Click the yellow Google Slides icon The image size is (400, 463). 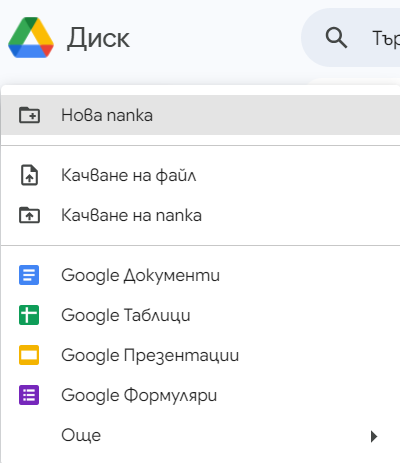pos(29,355)
